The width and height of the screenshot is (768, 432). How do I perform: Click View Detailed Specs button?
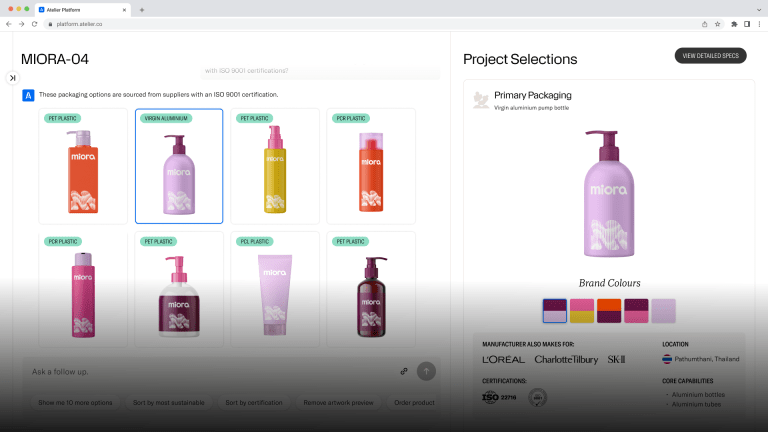(x=710, y=56)
